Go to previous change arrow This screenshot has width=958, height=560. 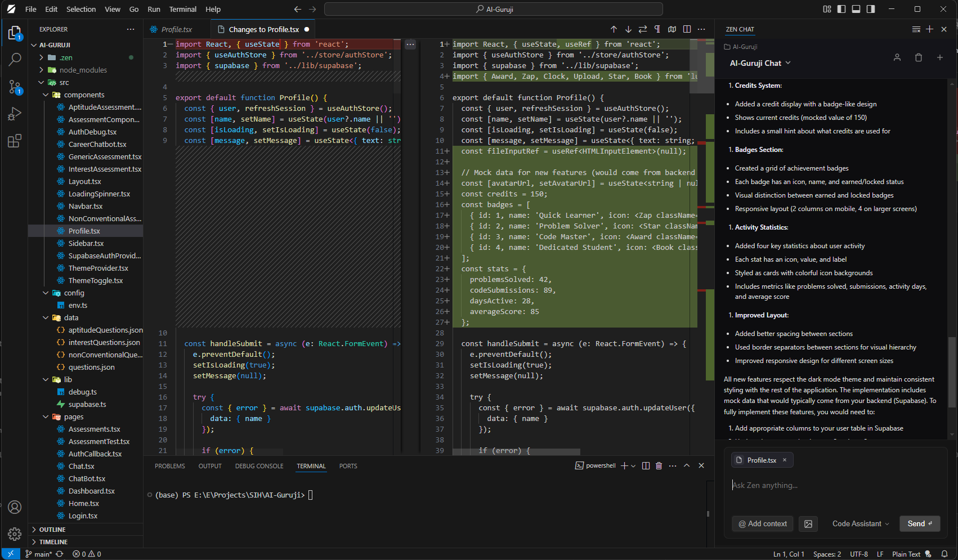pyautogui.click(x=614, y=29)
